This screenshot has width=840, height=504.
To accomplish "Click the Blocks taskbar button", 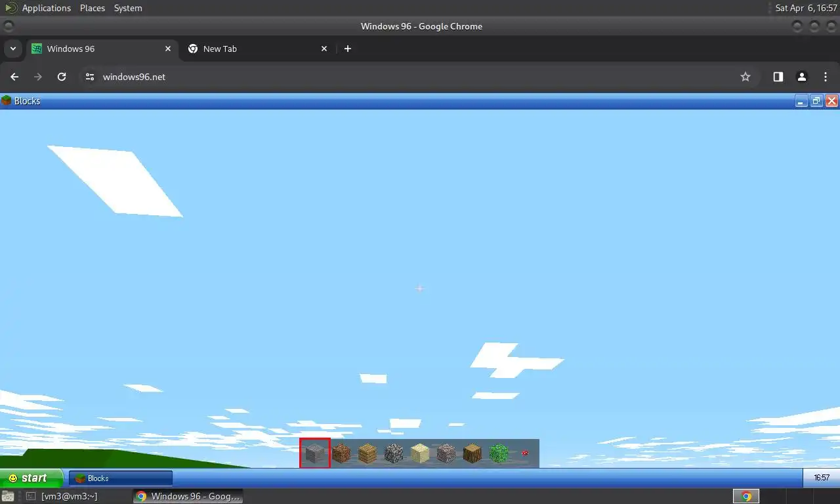I will (121, 478).
